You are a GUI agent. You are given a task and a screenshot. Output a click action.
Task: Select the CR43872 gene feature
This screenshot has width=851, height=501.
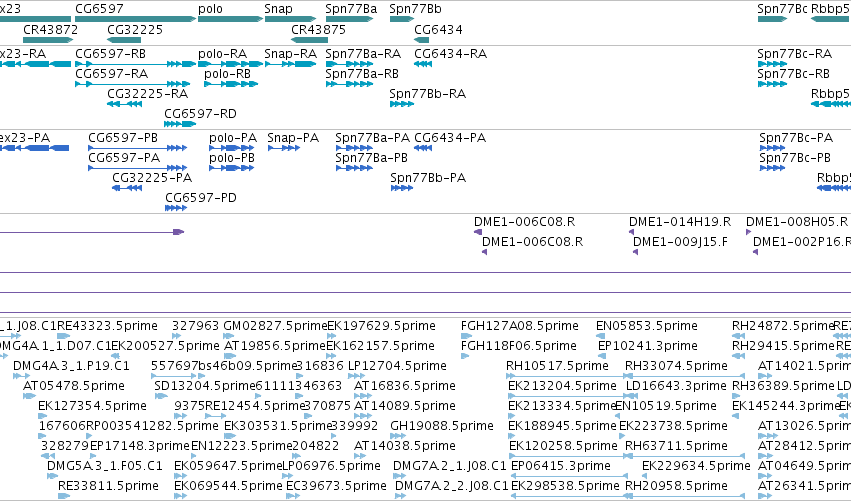coord(48,40)
